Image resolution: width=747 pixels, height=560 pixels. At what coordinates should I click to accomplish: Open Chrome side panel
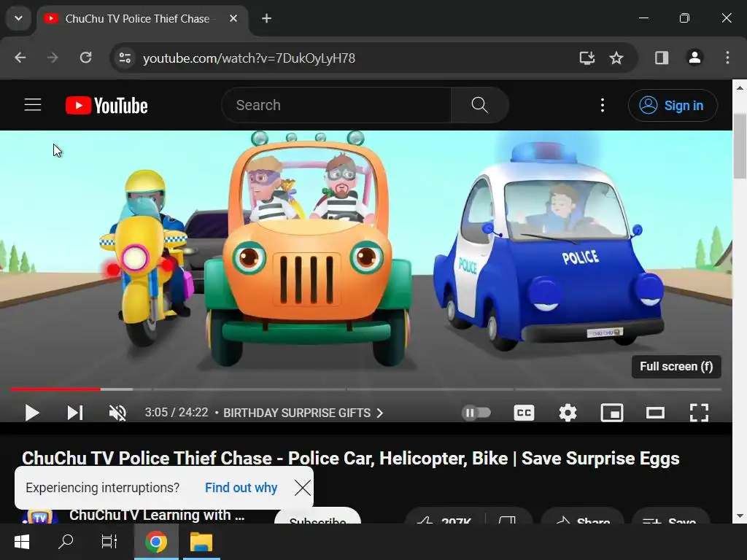(661, 58)
